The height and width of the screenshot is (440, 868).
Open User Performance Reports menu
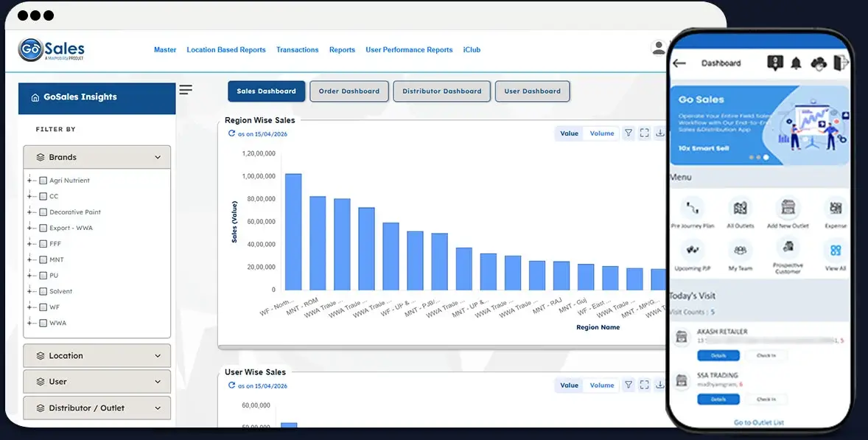tap(409, 50)
